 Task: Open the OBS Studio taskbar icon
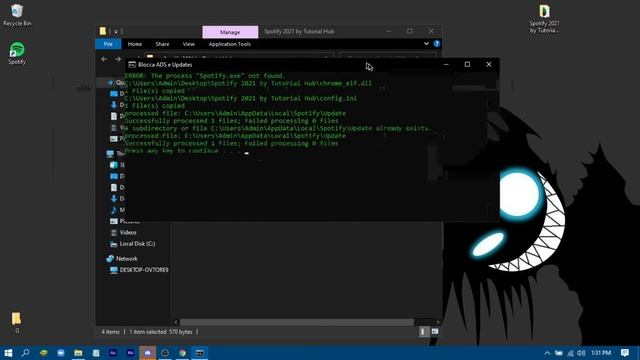tap(165, 353)
